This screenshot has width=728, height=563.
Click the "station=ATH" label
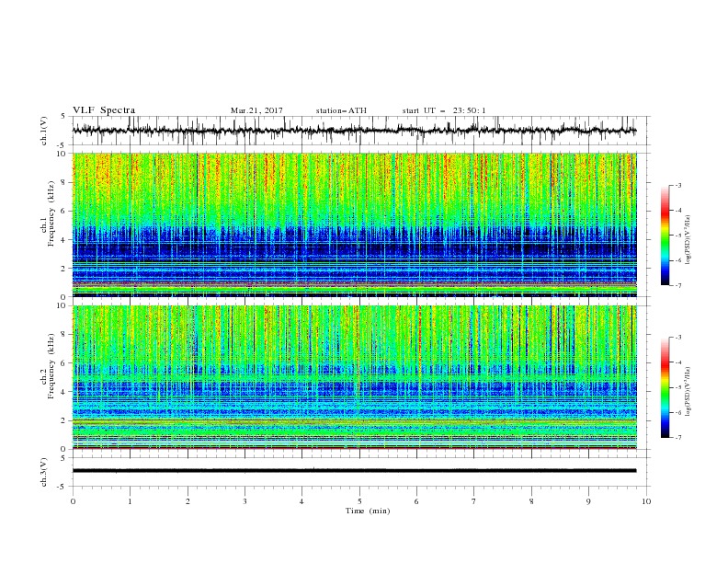click(x=341, y=110)
